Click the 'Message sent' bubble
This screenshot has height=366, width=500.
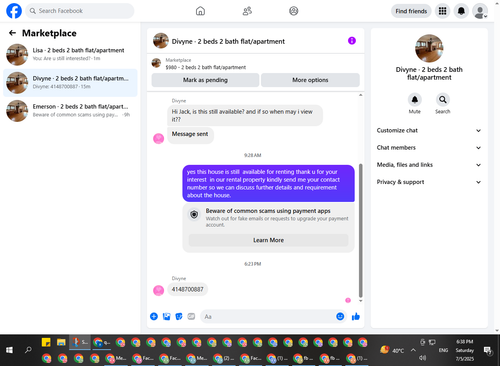(x=190, y=134)
